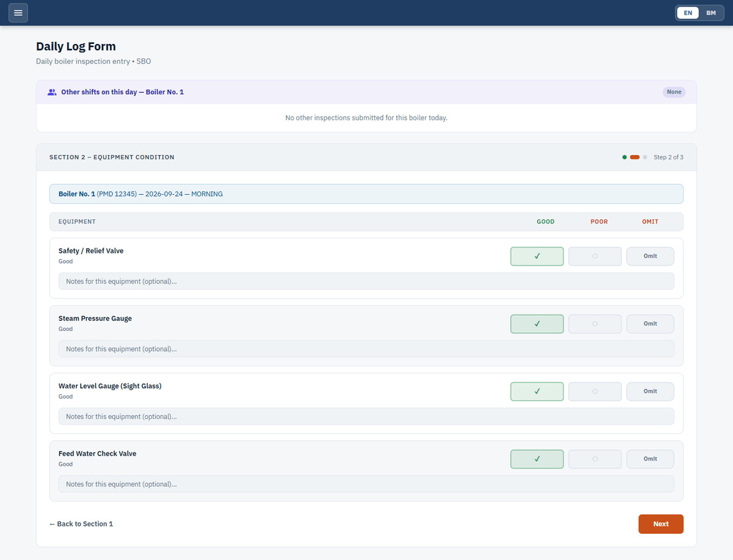Click the Step 2 of 3 indicator text

[x=668, y=158]
